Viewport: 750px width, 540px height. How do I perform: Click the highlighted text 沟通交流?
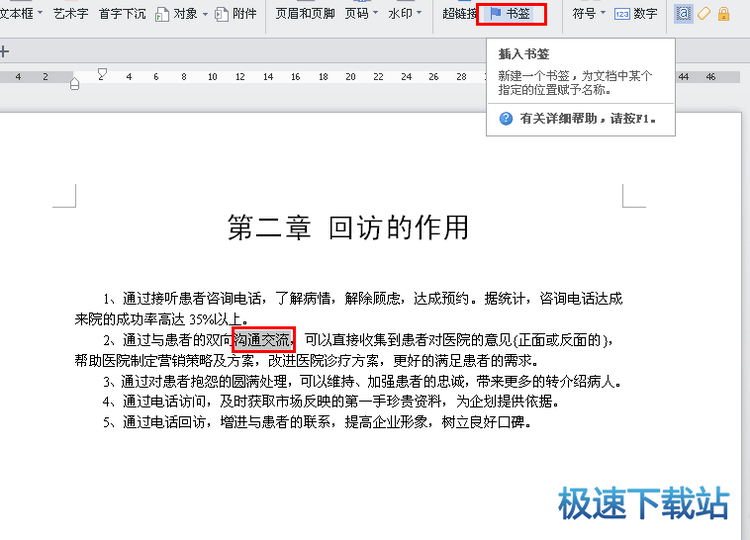point(262,340)
